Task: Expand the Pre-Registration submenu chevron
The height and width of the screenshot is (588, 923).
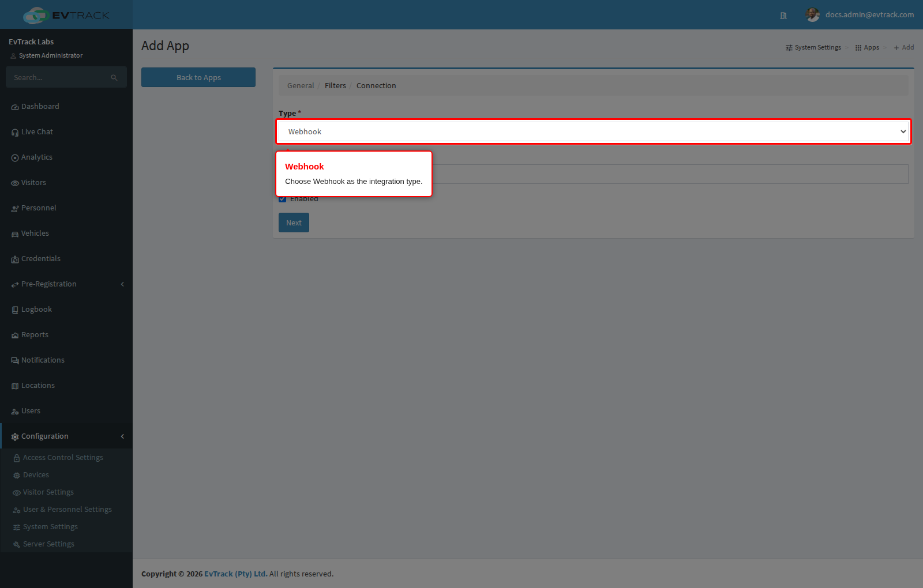Action: coord(122,284)
